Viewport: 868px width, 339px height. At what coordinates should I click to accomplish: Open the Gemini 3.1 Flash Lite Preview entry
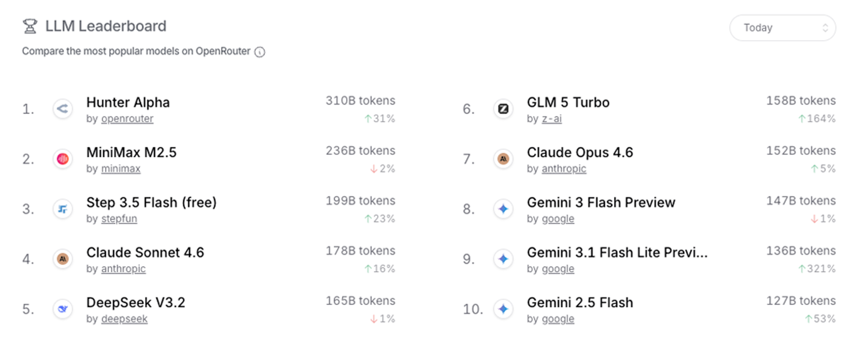[x=617, y=252]
